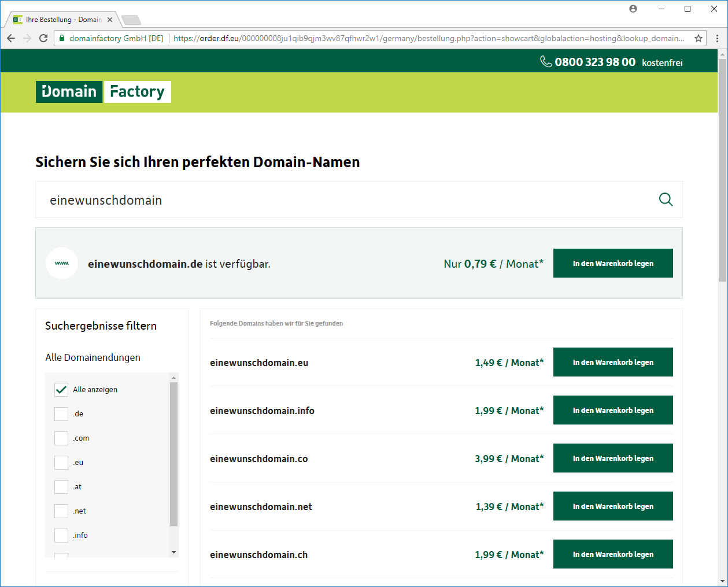Click the magnifier search icon
This screenshot has width=728, height=587.
666,200
